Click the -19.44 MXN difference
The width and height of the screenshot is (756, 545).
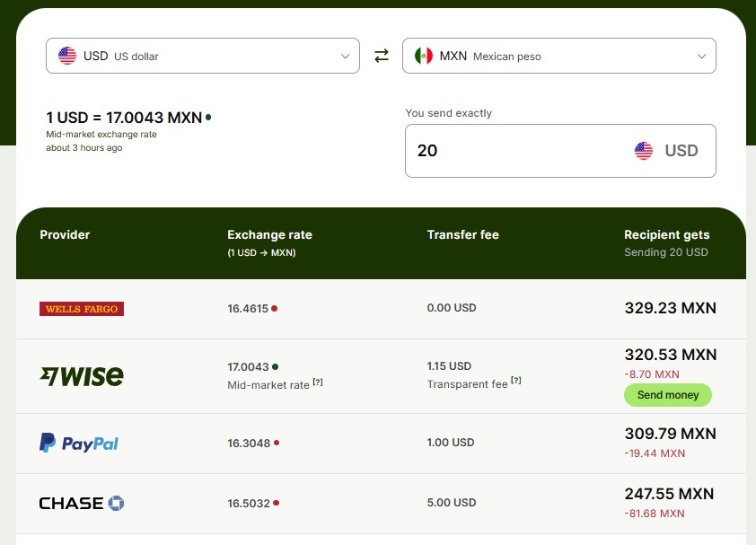[x=655, y=453]
